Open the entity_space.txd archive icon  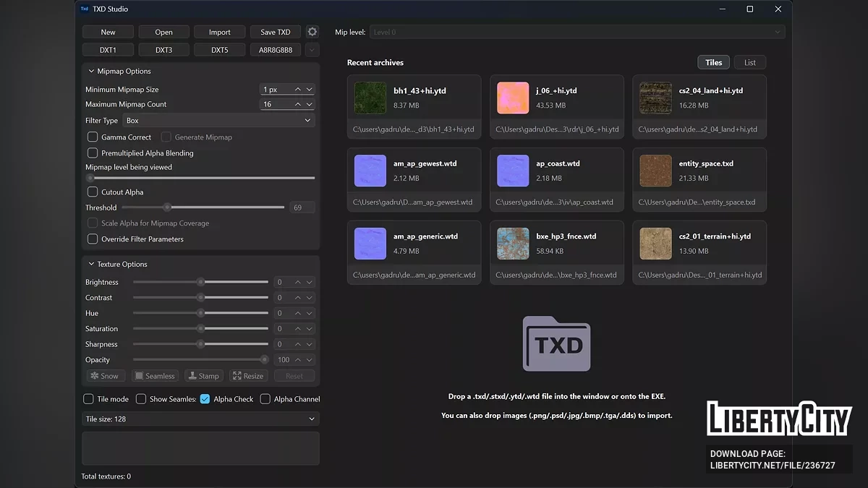[x=655, y=171]
